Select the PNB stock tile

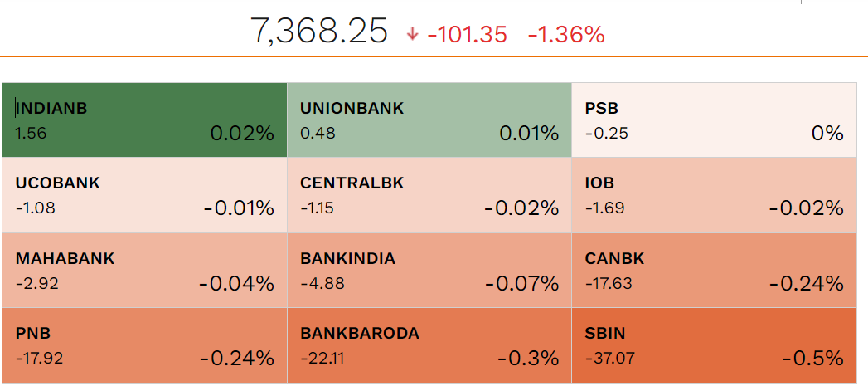pos(144,345)
